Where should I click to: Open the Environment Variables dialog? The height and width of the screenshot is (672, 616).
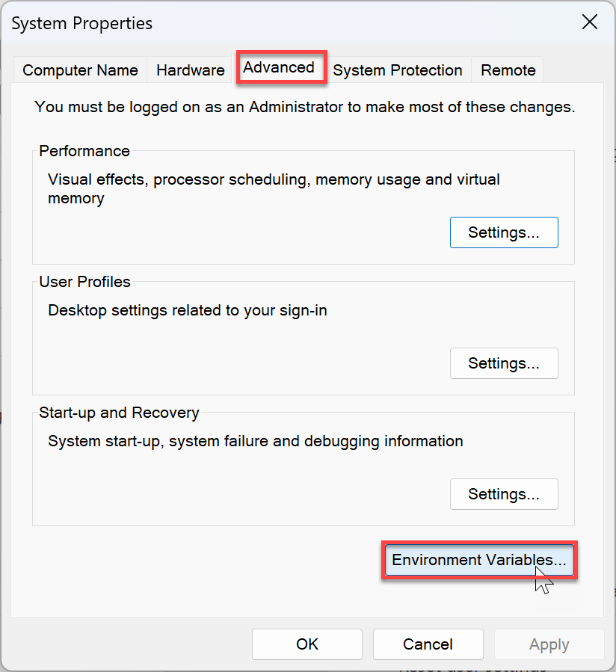pos(478,560)
